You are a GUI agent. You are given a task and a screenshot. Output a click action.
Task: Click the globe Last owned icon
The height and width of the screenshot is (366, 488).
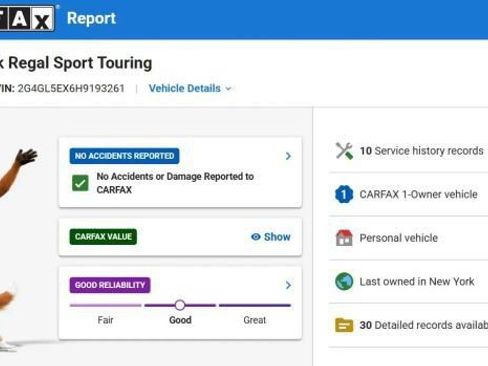click(344, 281)
